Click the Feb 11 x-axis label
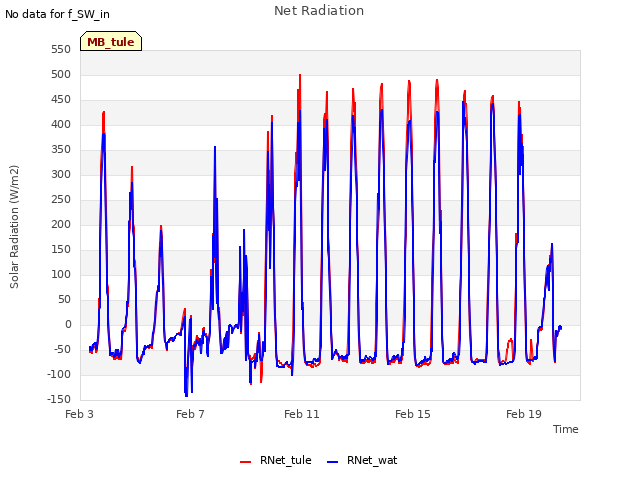Screen dimensions: 640x480 pos(302,414)
